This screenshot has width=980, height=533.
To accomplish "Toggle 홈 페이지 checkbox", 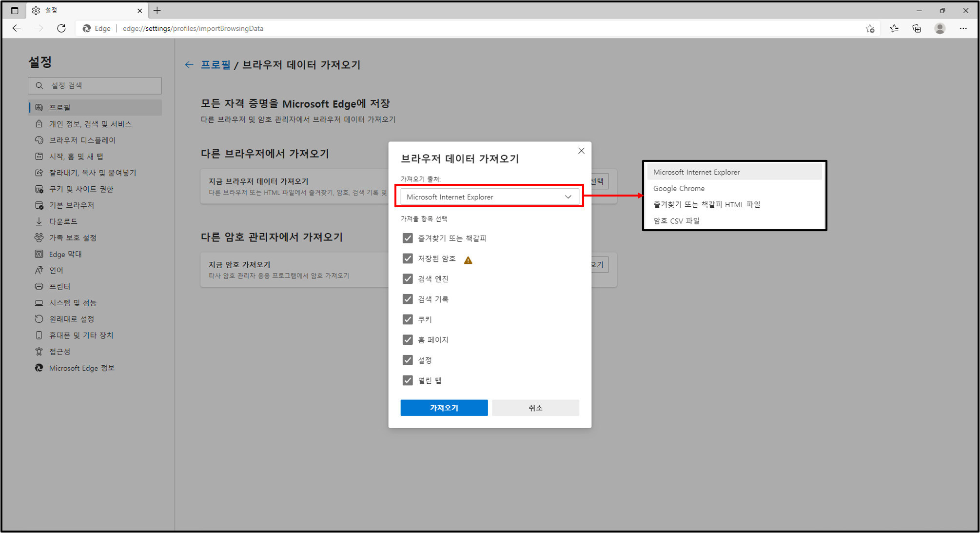I will (x=408, y=339).
